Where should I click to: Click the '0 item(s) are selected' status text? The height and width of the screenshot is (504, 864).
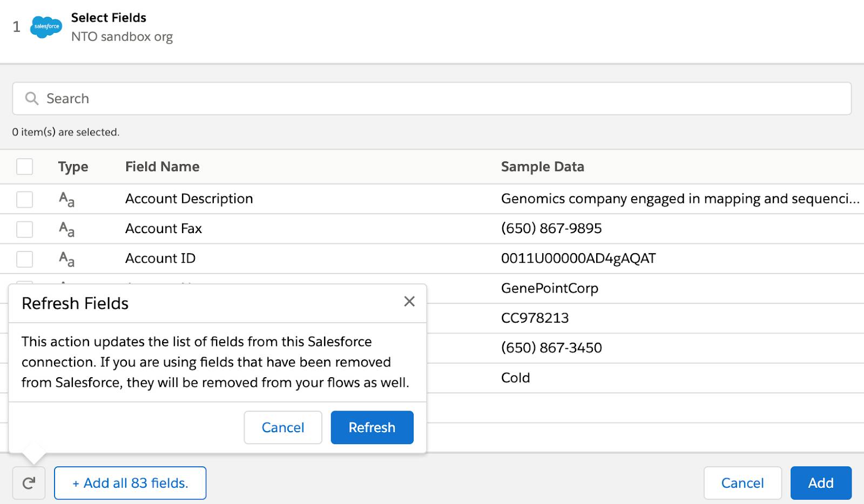pyautogui.click(x=66, y=132)
